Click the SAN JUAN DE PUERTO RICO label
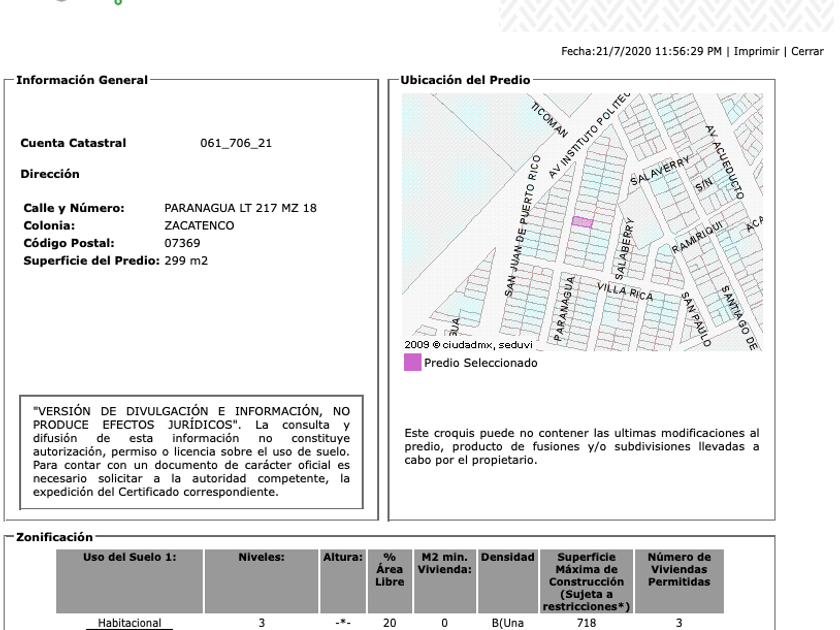The image size is (840, 630). 522,226
